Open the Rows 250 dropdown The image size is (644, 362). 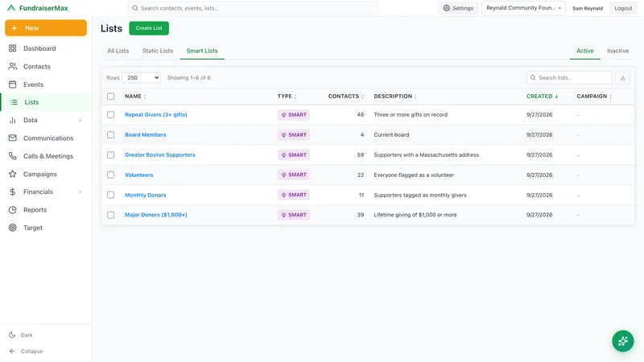(x=142, y=77)
